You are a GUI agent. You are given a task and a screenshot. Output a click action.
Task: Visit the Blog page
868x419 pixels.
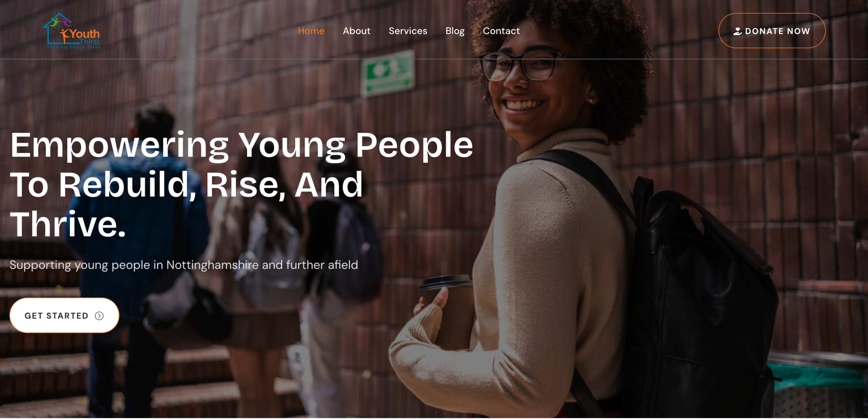coord(455,31)
